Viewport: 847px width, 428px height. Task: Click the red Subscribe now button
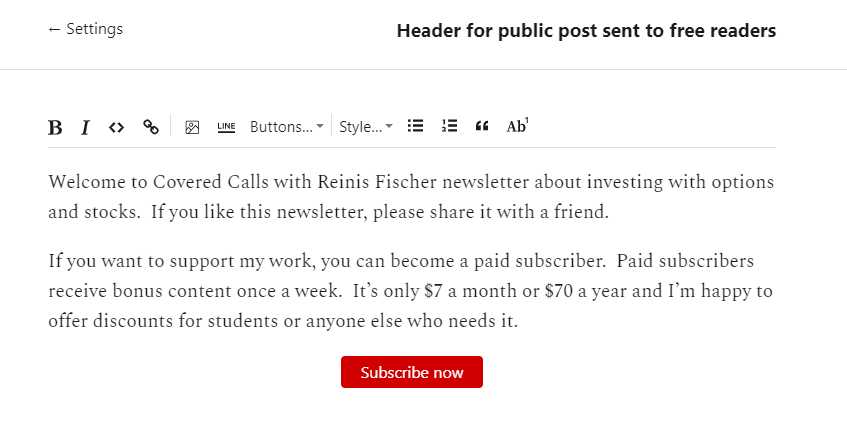pos(412,372)
